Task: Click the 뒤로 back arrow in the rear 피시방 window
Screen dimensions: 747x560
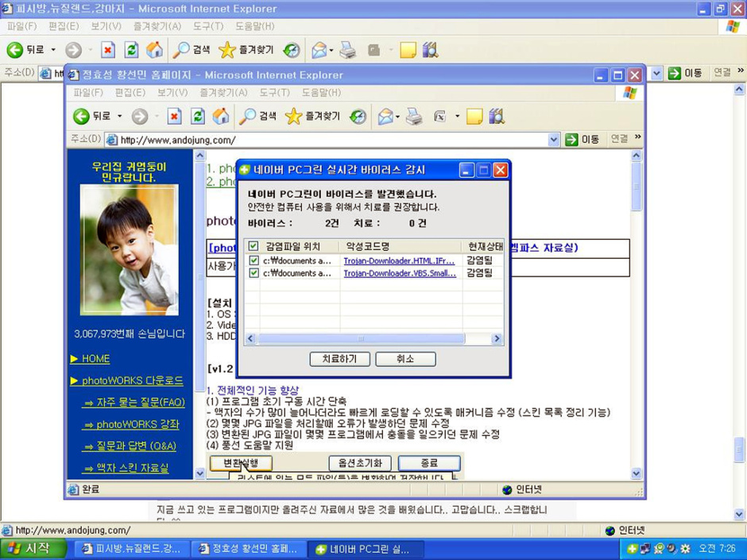Action: 15,49
